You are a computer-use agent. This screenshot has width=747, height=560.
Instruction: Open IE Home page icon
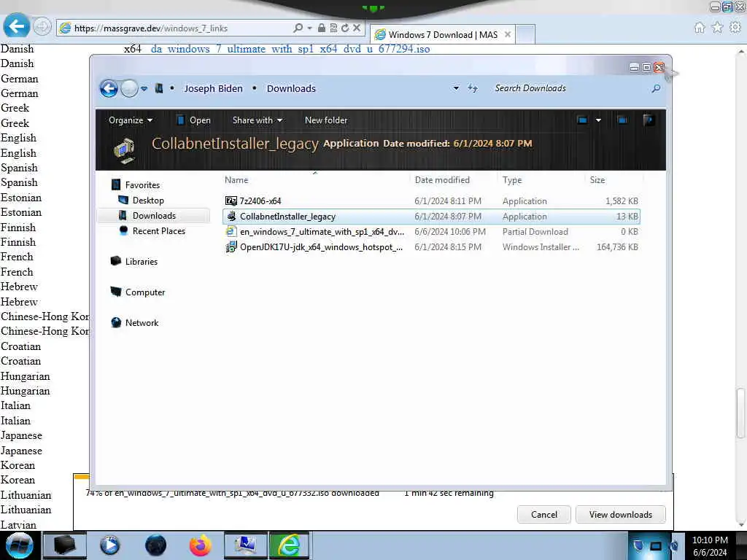[700, 28]
